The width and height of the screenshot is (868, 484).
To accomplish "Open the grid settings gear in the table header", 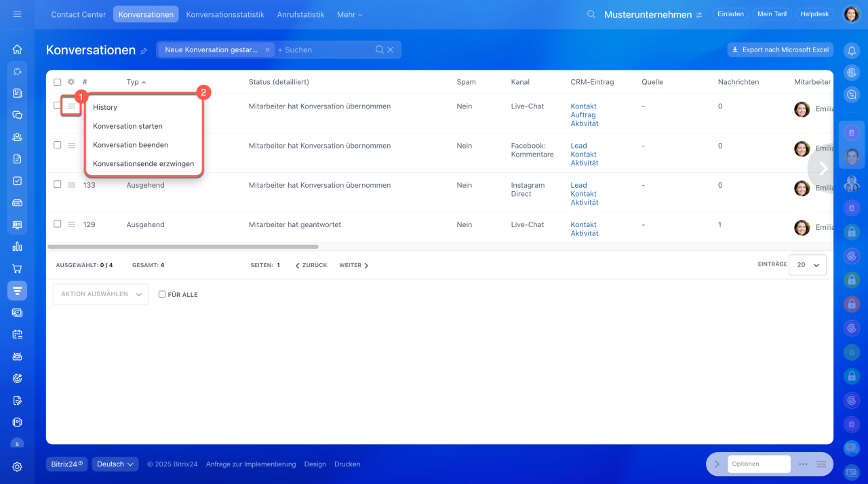I will click(x=71, y=82).
